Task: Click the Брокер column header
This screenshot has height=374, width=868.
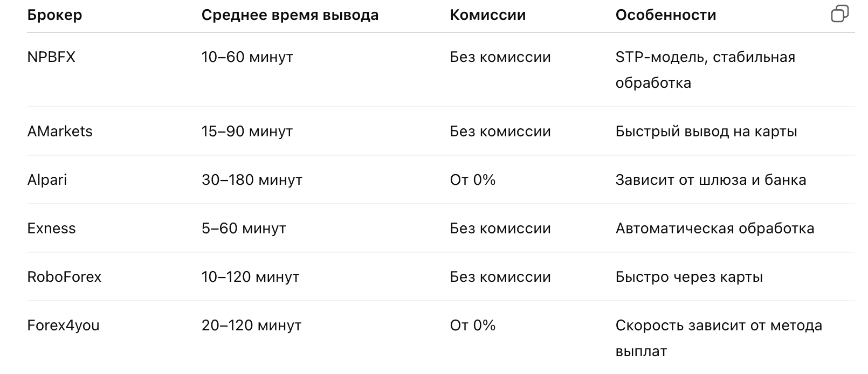Action: (x=54, y=15)
